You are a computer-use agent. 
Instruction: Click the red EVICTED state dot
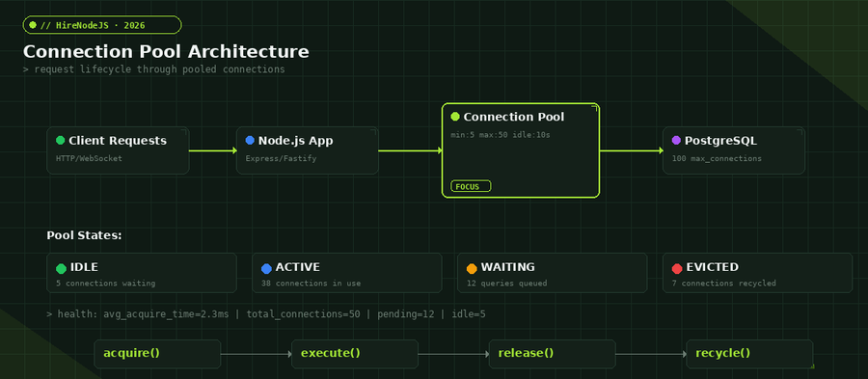point(676,269)
